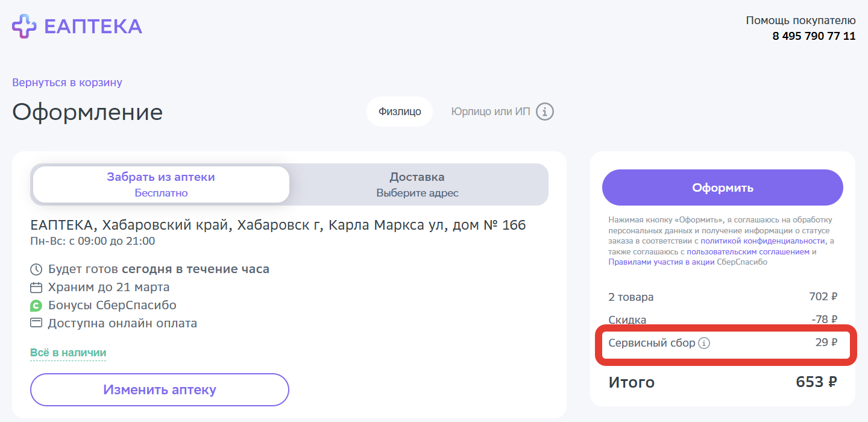Click the Изменить аптеку button
Viewport: 868px width, 422px height.
[160, 389]
